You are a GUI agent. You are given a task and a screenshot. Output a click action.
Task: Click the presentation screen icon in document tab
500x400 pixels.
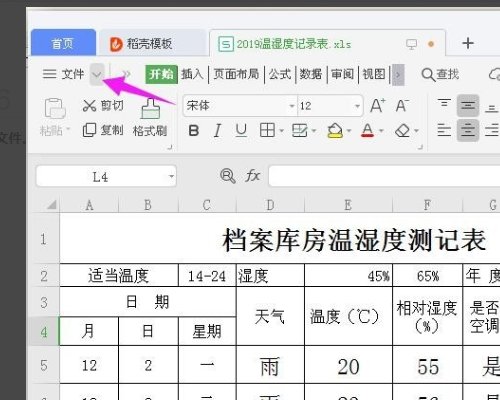coord(411,44)
